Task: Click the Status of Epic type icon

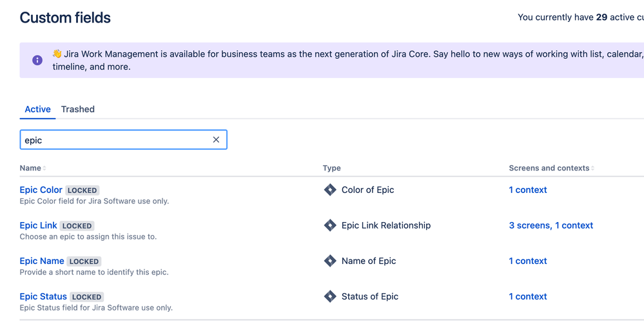Action: point(330,296)
